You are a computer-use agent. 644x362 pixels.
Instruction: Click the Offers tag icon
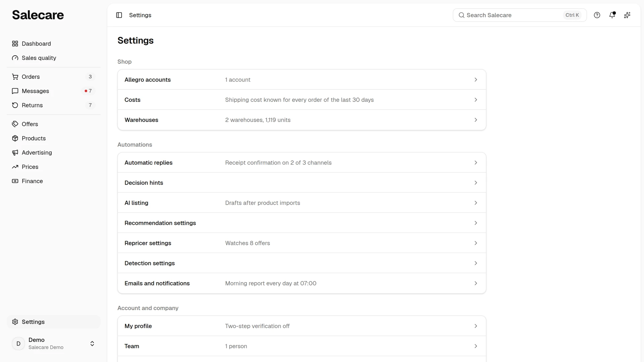click(x=15, y=124)
